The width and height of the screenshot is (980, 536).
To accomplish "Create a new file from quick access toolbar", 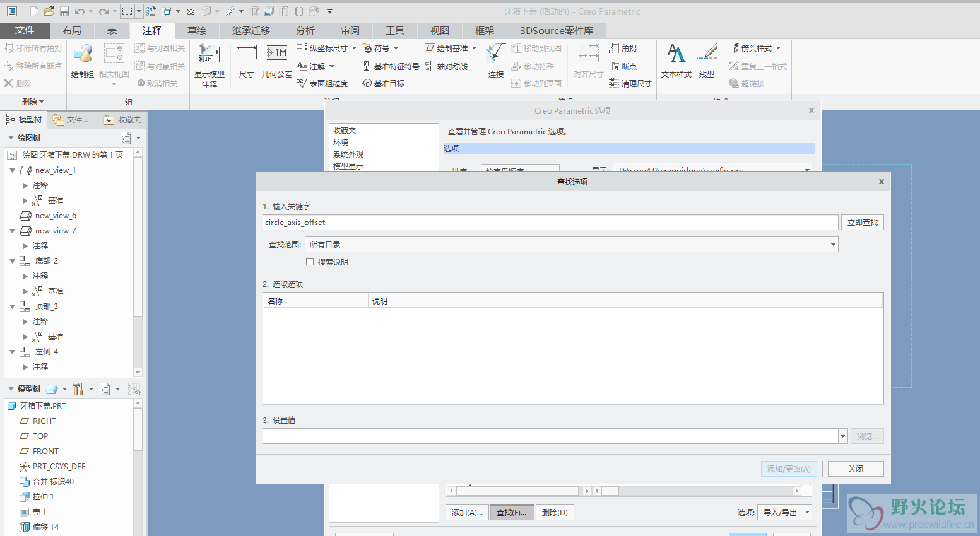I will tap(34, 11).
